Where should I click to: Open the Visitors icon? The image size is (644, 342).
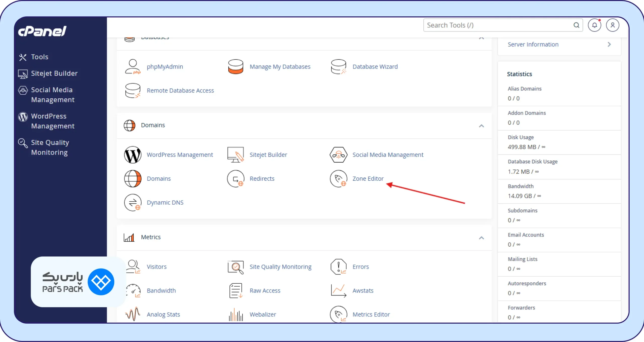133,267
